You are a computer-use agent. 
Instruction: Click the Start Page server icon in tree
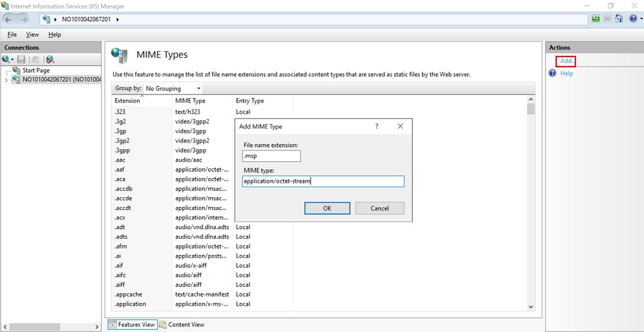16,70
